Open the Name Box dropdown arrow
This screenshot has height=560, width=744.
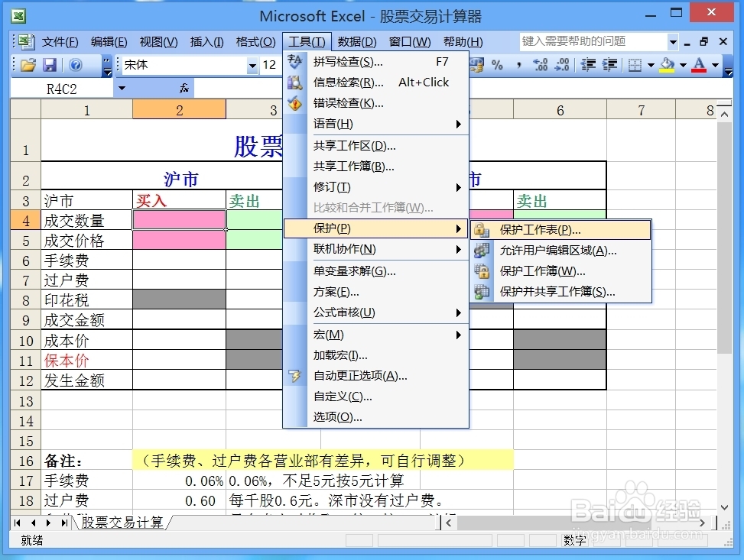click(x=122, y=88)
